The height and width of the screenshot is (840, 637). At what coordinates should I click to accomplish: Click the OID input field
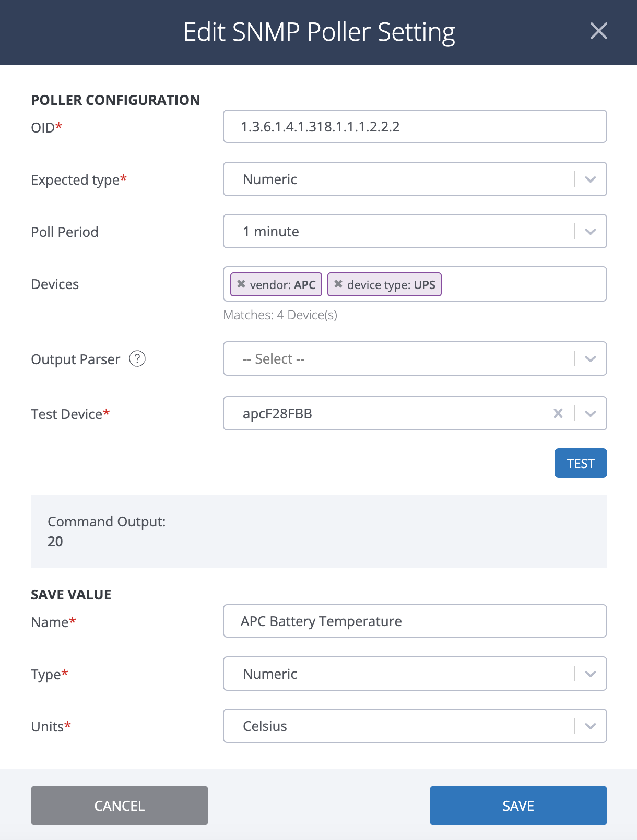(x=415, y=126)
